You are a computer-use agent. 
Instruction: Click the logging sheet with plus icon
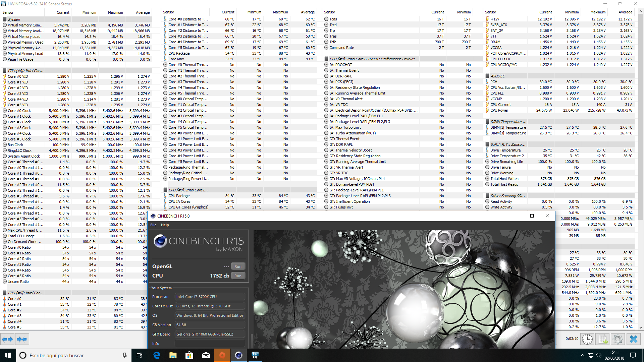(x=602, y=339)
